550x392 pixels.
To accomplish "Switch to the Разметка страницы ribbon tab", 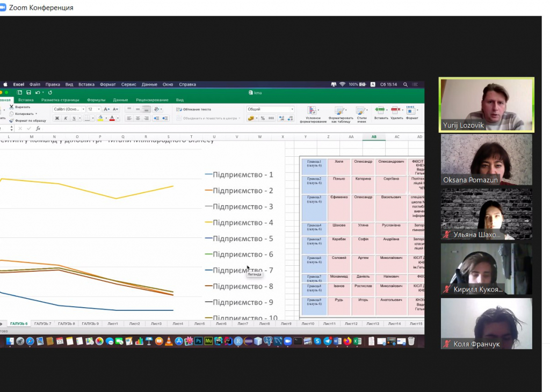I will pyautogui.click(x=60, y=100).
